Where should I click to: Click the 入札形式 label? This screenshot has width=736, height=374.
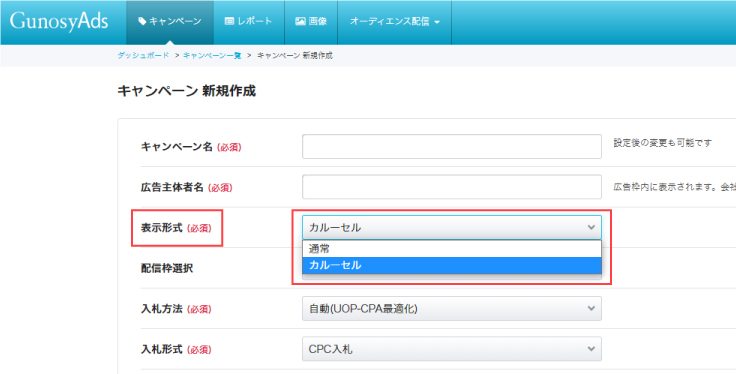(x=161, y=349)
